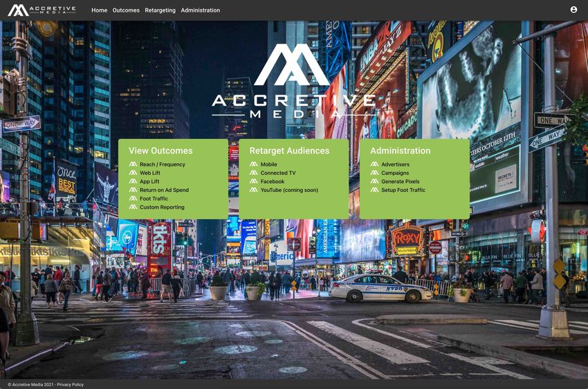Open the Custom Reporting link
This screenshot has height=389, width=588.
162,207
